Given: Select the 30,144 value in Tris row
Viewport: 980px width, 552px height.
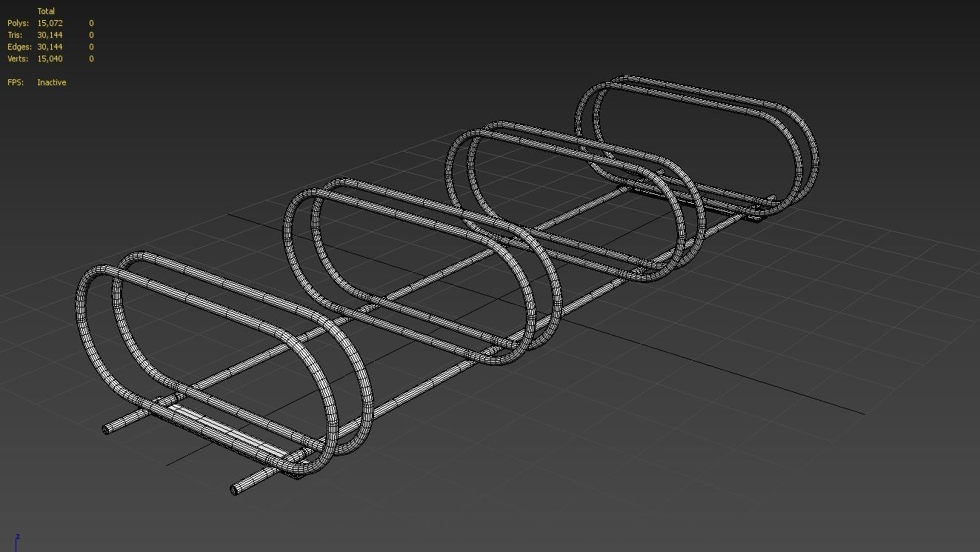Looking at the screenshot, I should 50,35.
